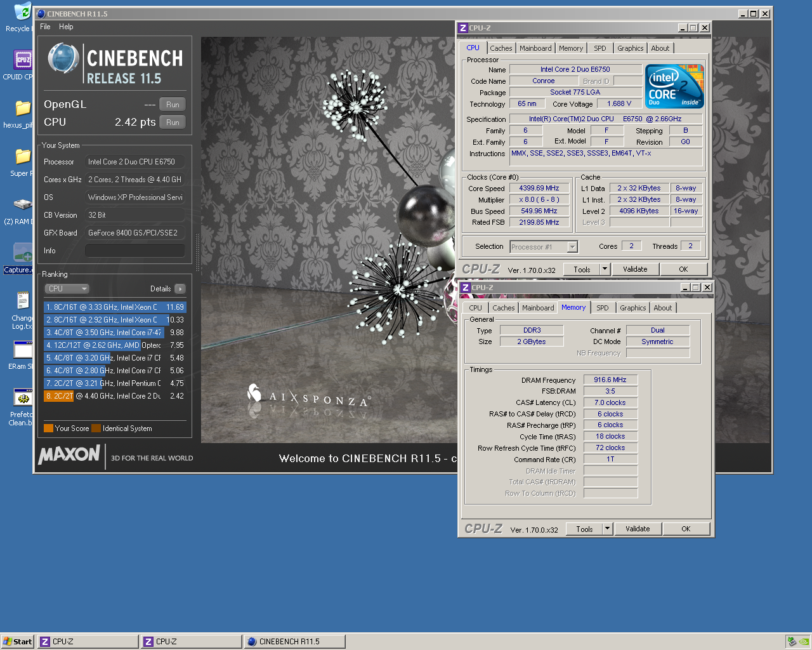Click the Your Score orange legend swatch
The image size is (812, 650).
coord(48,428)
